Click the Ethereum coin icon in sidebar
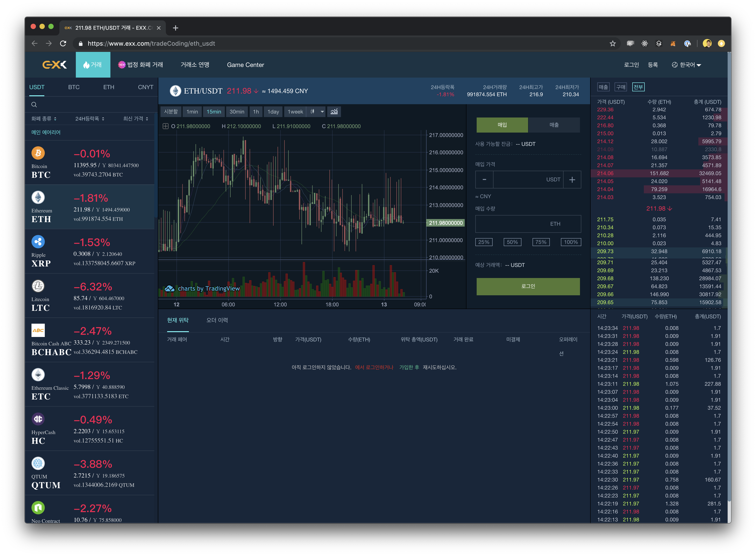 pyautogui.click(x=38, y=198)
